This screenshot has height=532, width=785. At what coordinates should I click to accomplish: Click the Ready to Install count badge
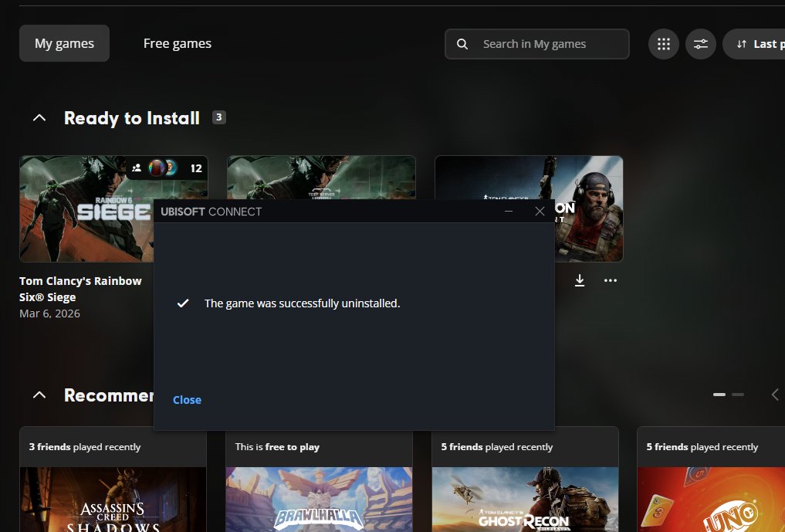(218, 117)
